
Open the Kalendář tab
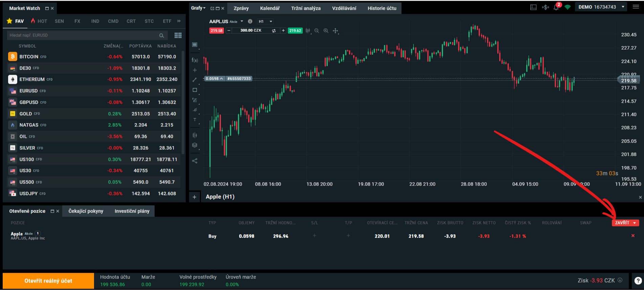[x=270, y=8]
